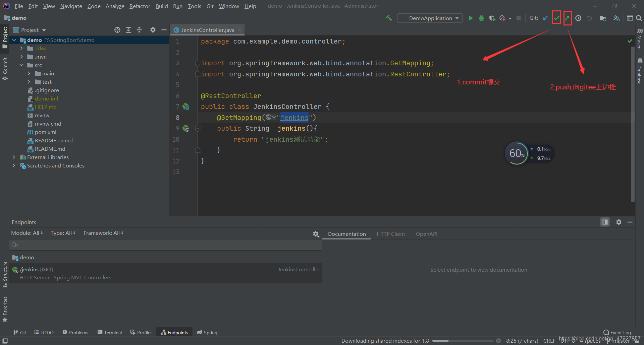Click Git update project blue arrow
The height and width of the screenshot is (345, 644).
click(545, 18)
